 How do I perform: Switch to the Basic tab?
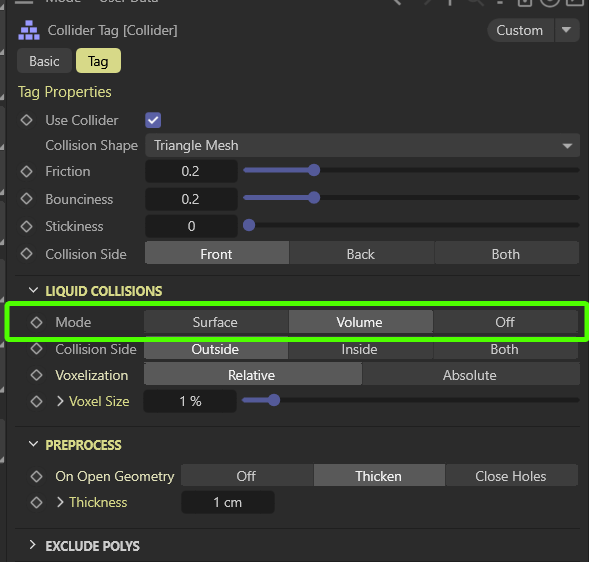point(44,61)
